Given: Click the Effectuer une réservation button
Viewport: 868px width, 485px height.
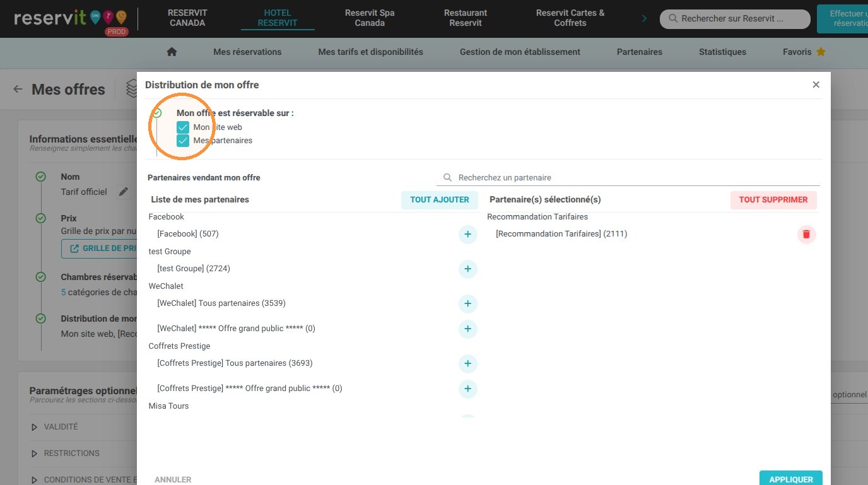Looking at the screenshot, I should [x=842, y=18].
